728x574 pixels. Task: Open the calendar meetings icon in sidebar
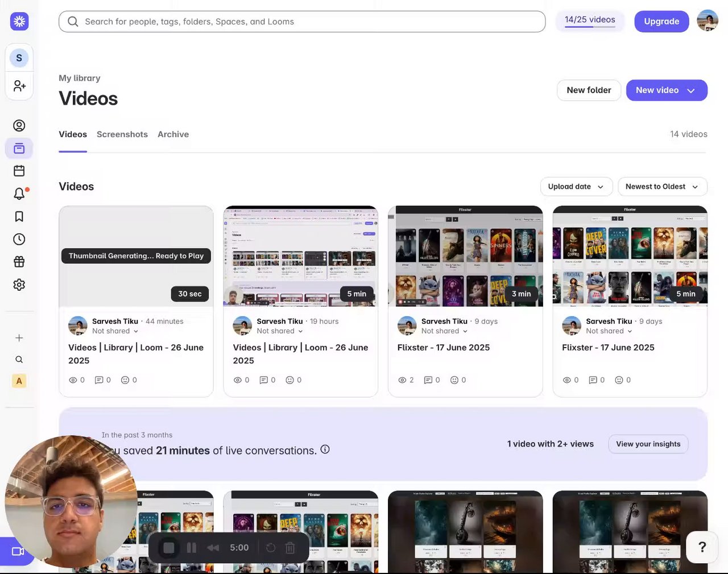19,171
